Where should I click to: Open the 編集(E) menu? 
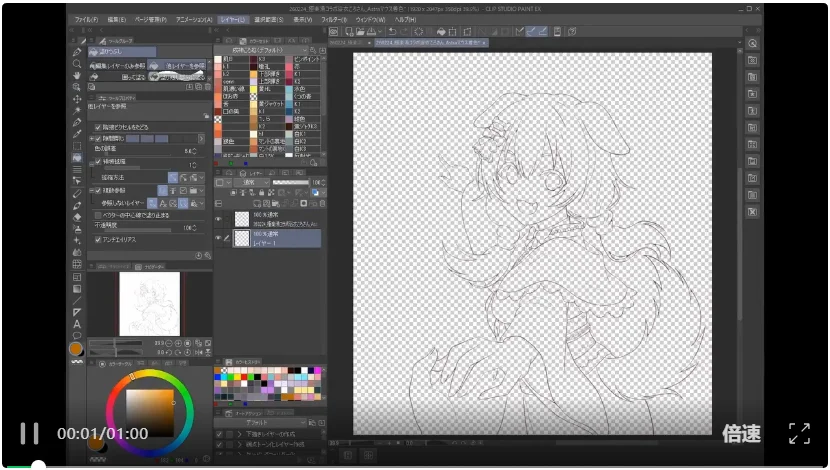(x=116, y=20)
